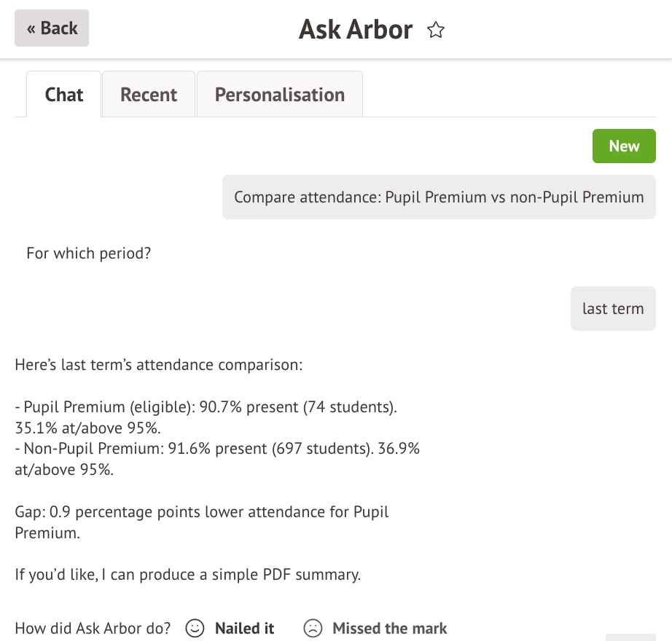Open the Personalisation tab
The width and height of the screenshot is (672, 641).
coord(279,95)
